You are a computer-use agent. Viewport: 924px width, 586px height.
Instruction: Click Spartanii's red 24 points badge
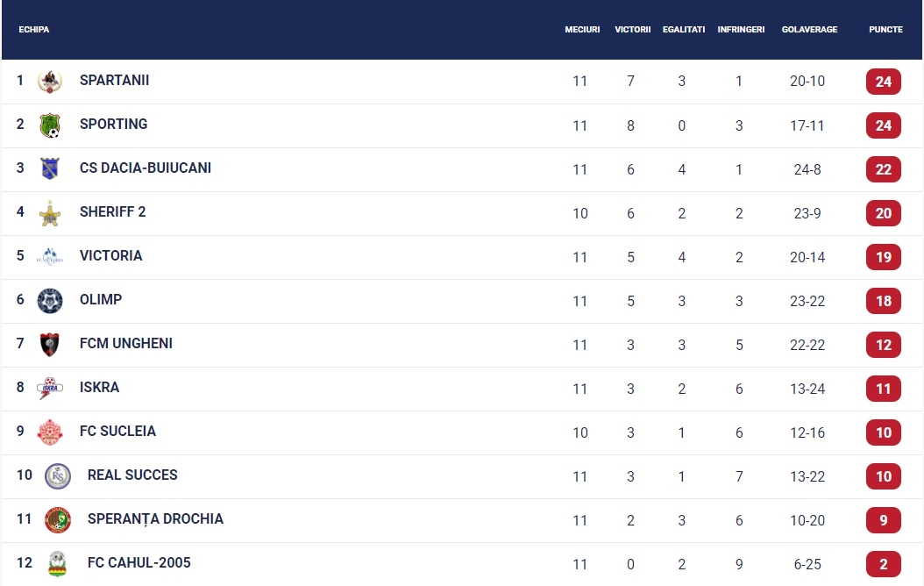884,82
